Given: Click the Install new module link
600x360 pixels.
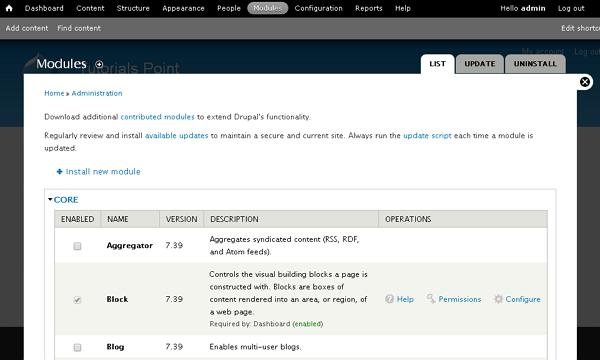Looking at the screenshot, I should [x=103, y=172].
